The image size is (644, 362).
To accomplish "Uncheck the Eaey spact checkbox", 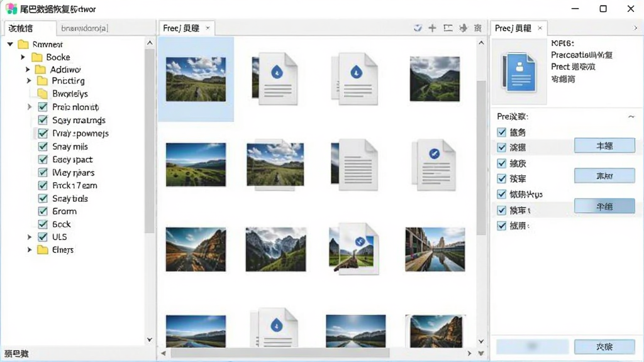I will click(43, 159).
